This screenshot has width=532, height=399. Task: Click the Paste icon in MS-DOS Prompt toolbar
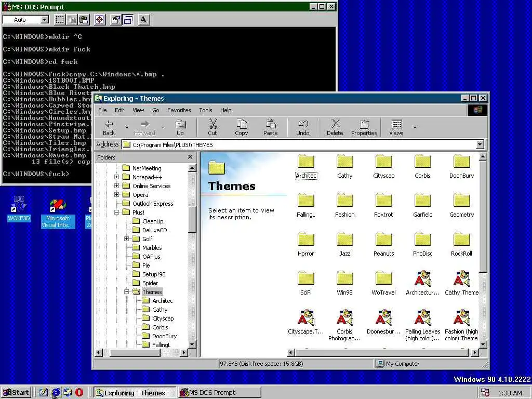click(84, 20)
